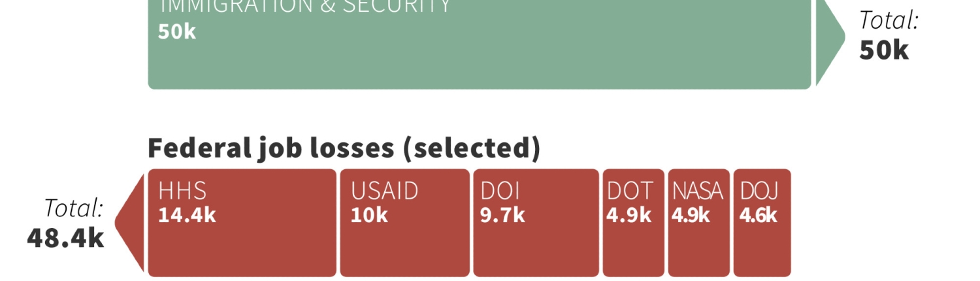Click the IMMIGRATION & SECURITY title text
The width and height of the screenshot is (980, 281).
pyautogui.click(x=304, y=7)
